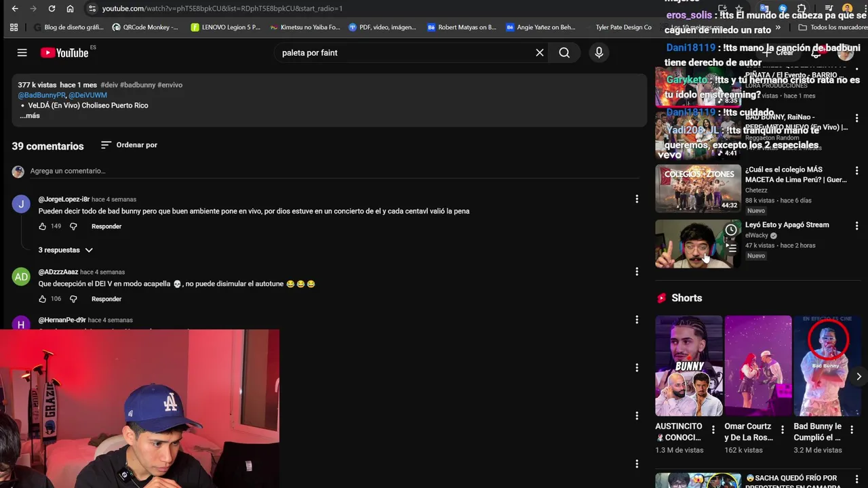The width and height of the screenshot is (868, 488).
Task: Open the @JorgeLopez-i8r avatar
Action: pyautogui.click(x=21, y=204)
